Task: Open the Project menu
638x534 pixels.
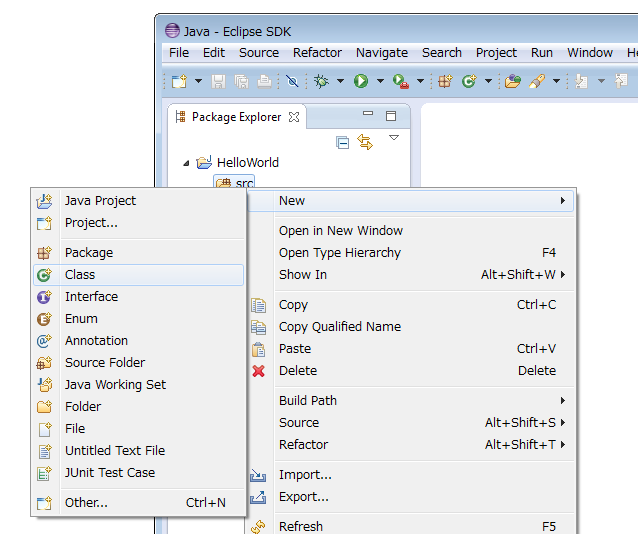Action: 496,53
